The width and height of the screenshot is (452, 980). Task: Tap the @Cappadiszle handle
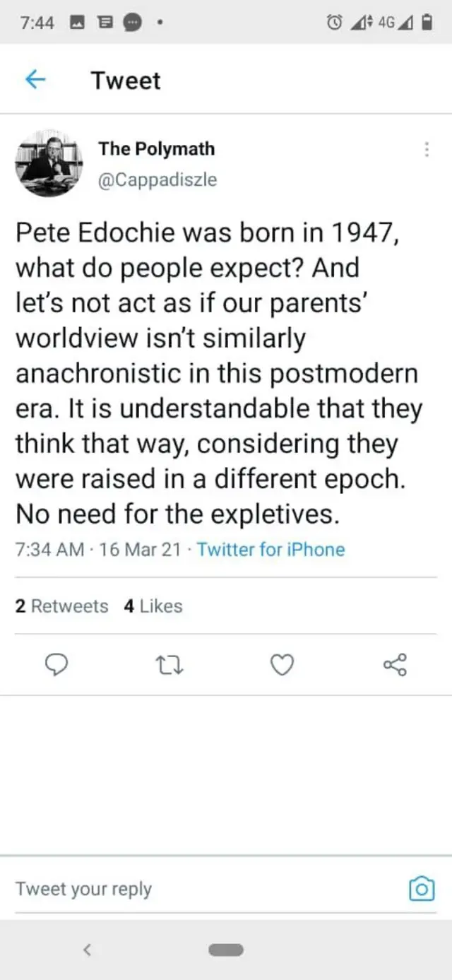[x=157, y=179]
